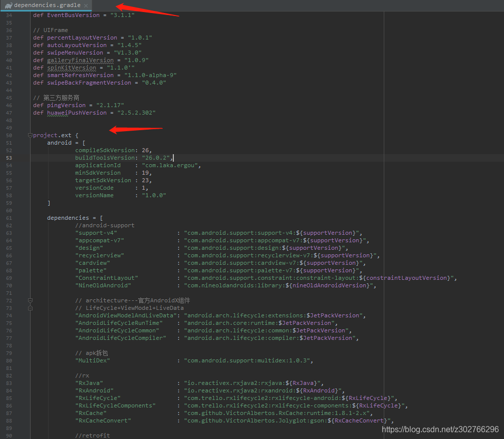Click the "cardview" dependency key
Viewport: 504px width, 439px height.
[93, 263]
